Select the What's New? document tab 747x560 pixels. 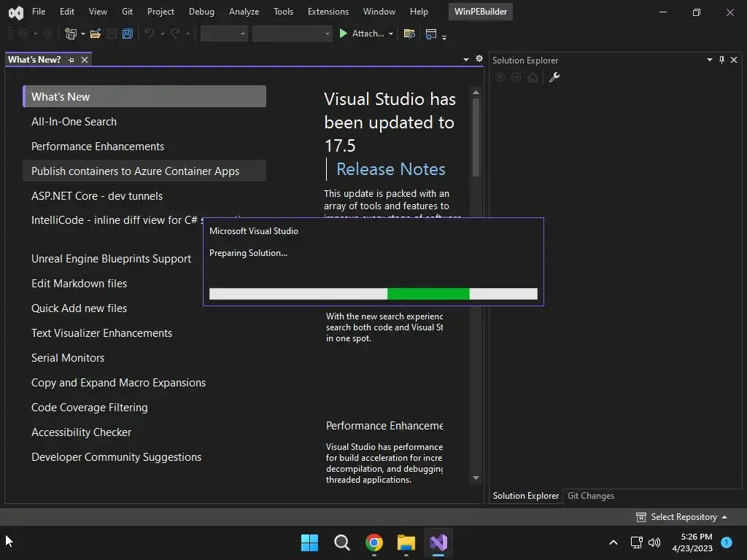(x=34, y=60)
